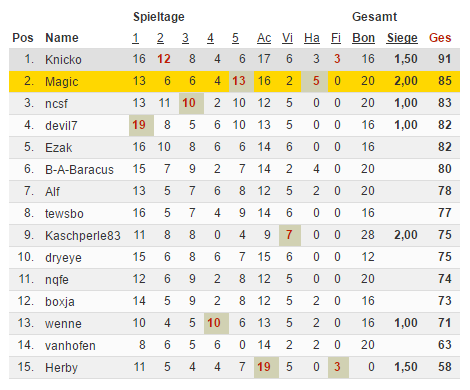Click wenne's highlighted 10 on matchday 4
Viewport: 470px width, 390px height.
coord(216,323)
